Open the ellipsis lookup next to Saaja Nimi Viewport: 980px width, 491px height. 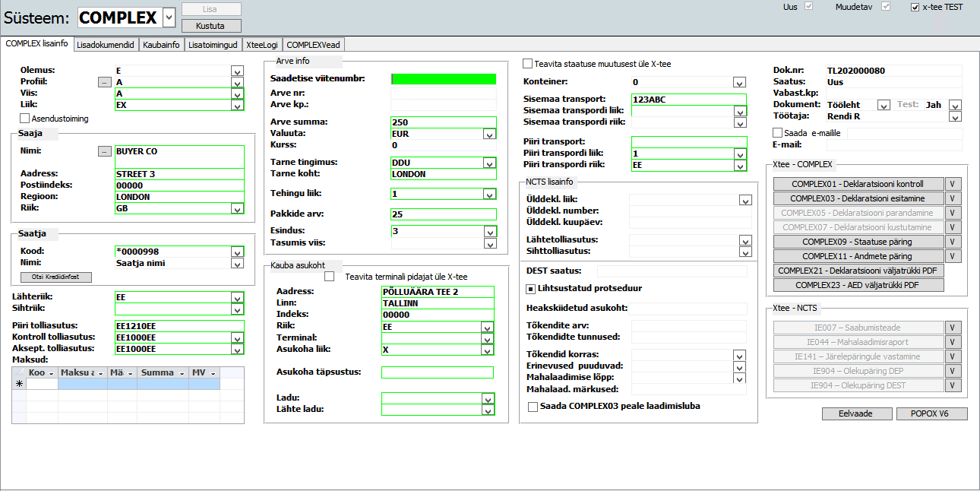pos(105,151)
